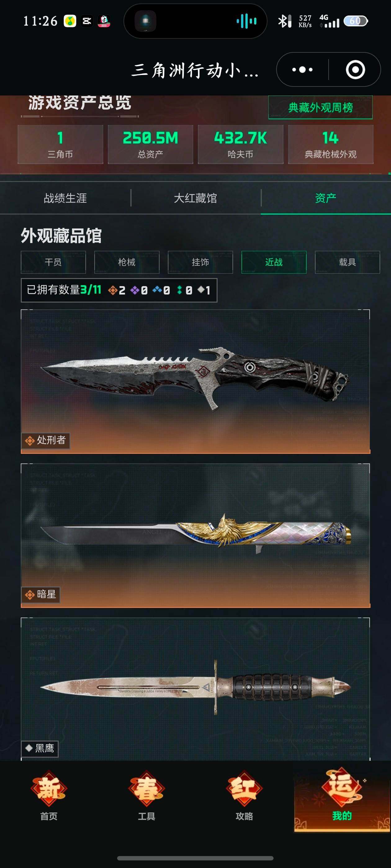This screenshot has height=868, width=391.
Task: Switch to the 大红藏馆 tab
Action: (x=195, y=198)
